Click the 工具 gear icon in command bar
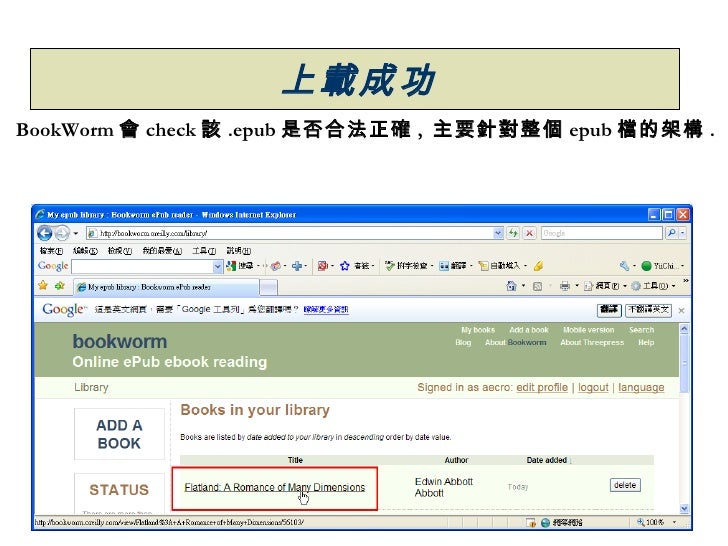This screenshot has width=728, height=546. pyautogui.click(x=636, y=286)
